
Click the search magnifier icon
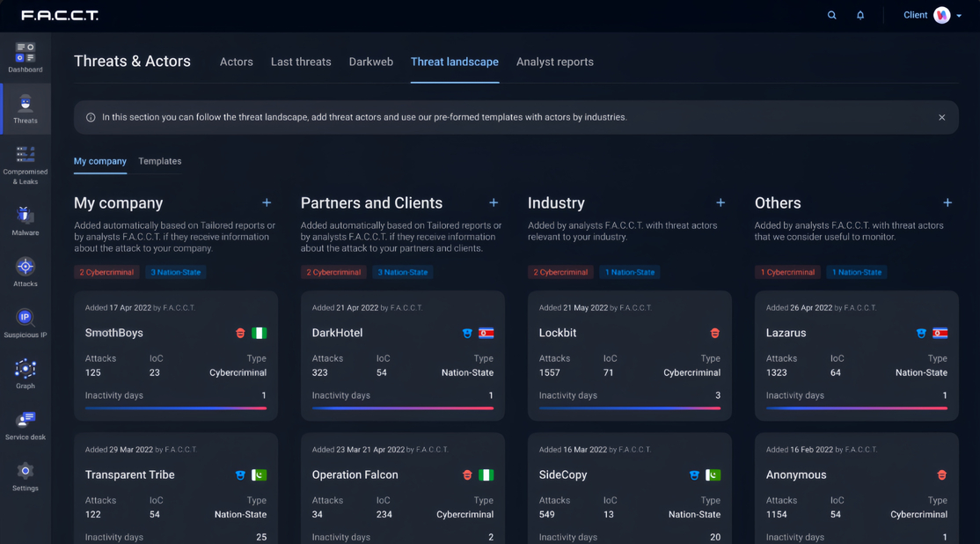click(831, 15)
